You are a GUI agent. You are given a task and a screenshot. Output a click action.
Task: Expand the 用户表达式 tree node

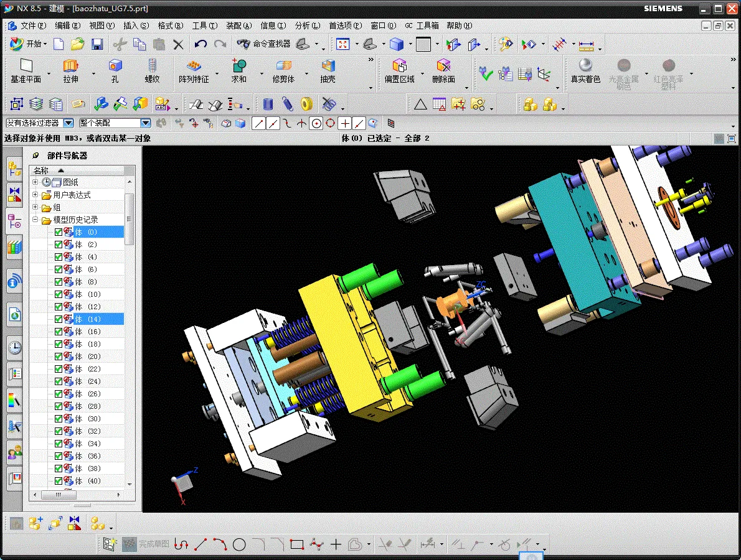35,195
